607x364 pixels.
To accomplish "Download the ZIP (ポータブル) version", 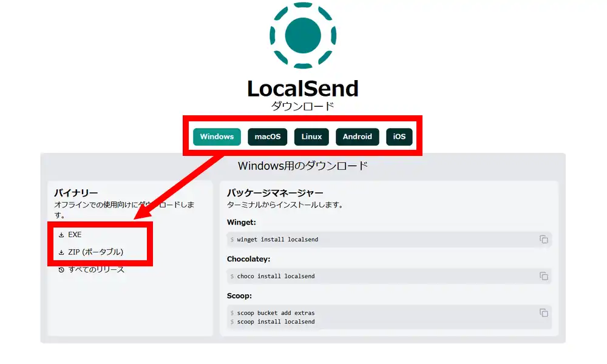I will pyautogui.click(x=96, y=252).
